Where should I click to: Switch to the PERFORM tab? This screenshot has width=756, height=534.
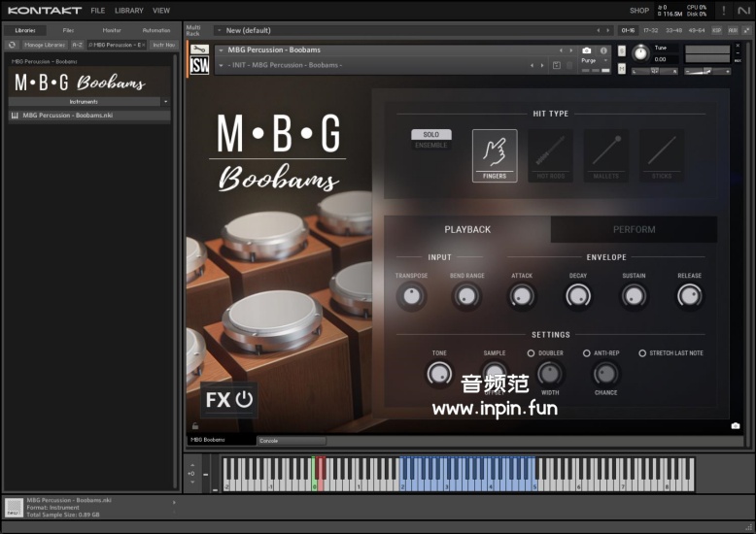tap(634, 230)
